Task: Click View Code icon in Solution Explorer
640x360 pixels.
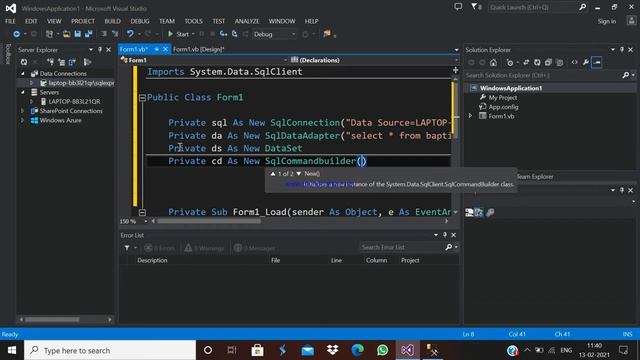Action: tap(574, 62)
